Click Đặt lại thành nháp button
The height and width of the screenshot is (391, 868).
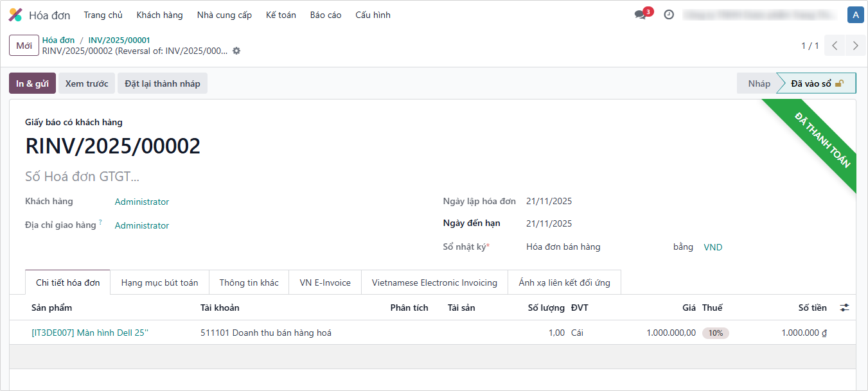163,83
